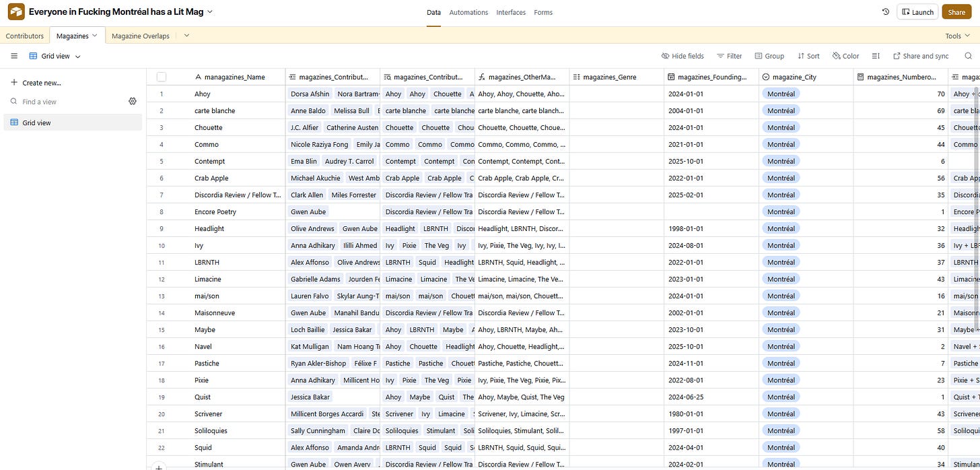Click Nicole Raziya Fong contributor tag

pos(320,144)
